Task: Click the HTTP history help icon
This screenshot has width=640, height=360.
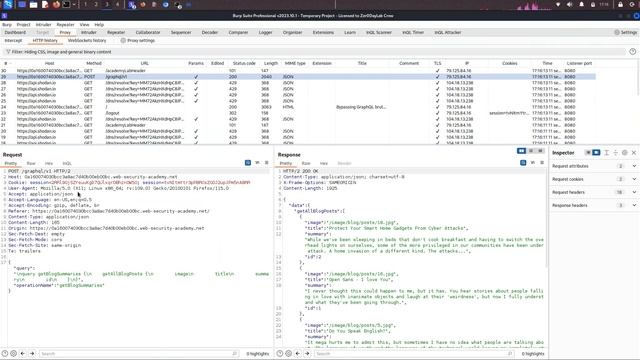Action: (632, 51)
